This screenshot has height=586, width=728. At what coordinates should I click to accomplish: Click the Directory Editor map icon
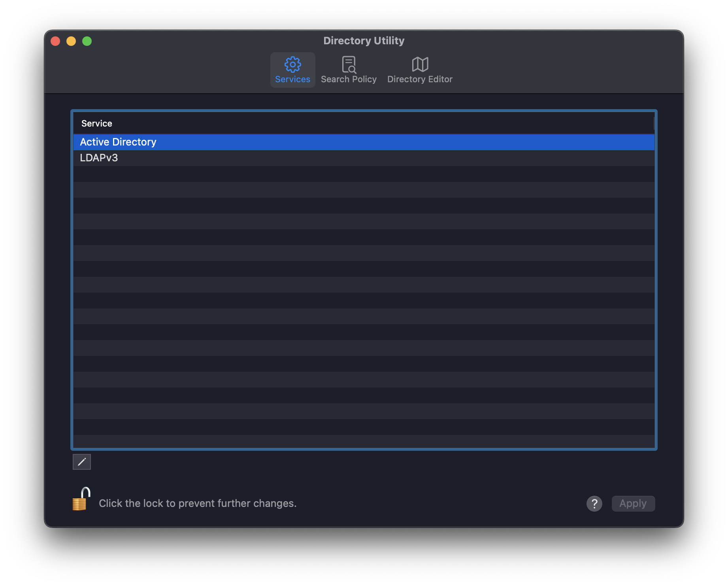pyautogui.click(x=420, y=64)
